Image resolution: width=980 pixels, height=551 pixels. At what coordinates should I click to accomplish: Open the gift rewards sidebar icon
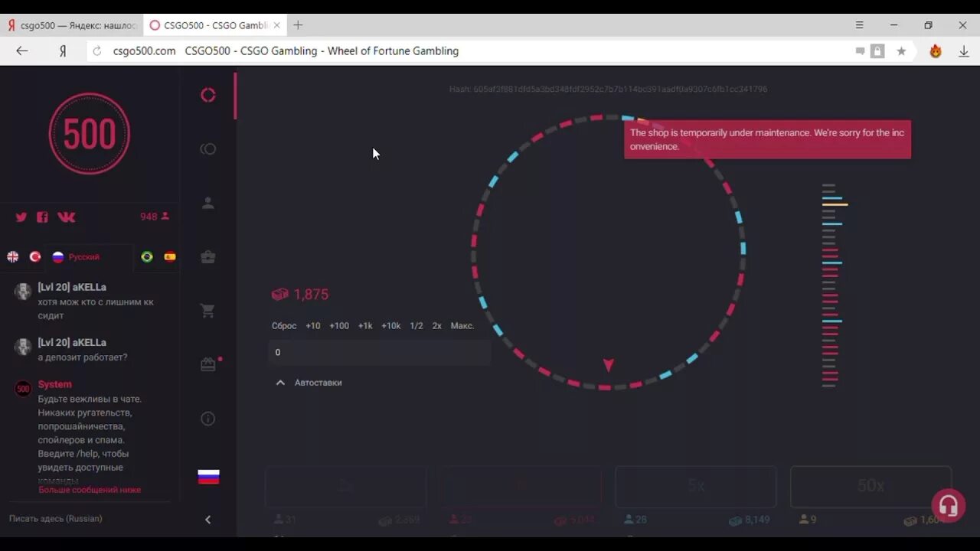pyautogui.click(x=207, y=365)
